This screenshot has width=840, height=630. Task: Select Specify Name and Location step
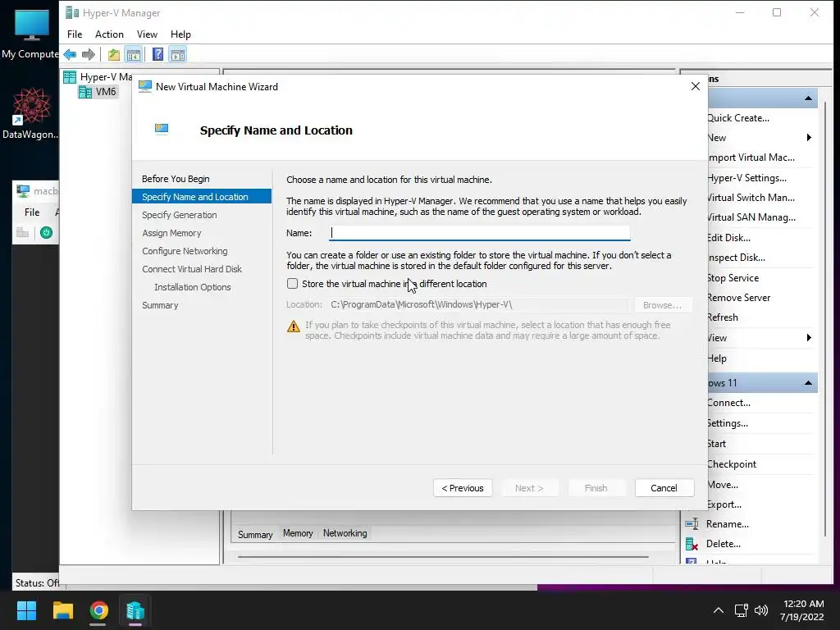tap(202, 197)
